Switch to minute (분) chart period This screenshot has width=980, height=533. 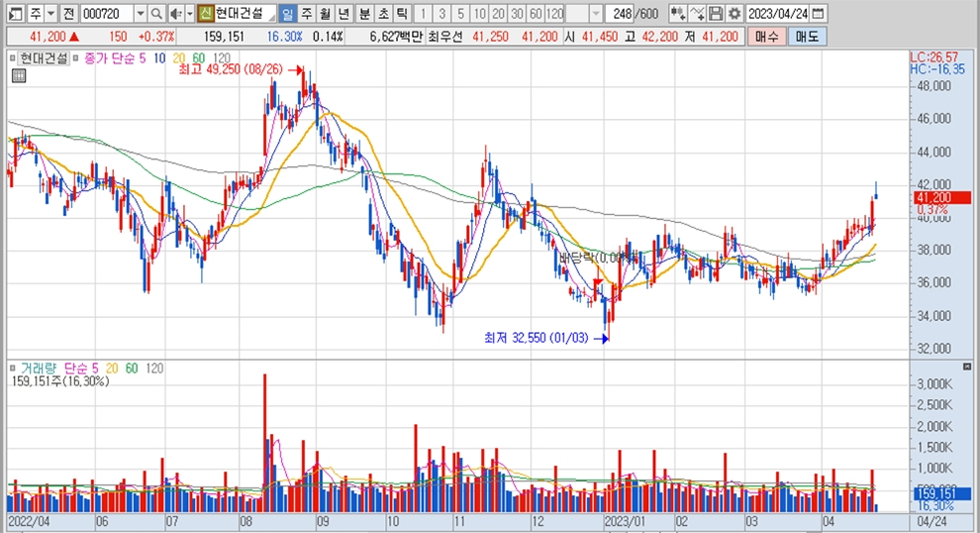coord(364,14)
